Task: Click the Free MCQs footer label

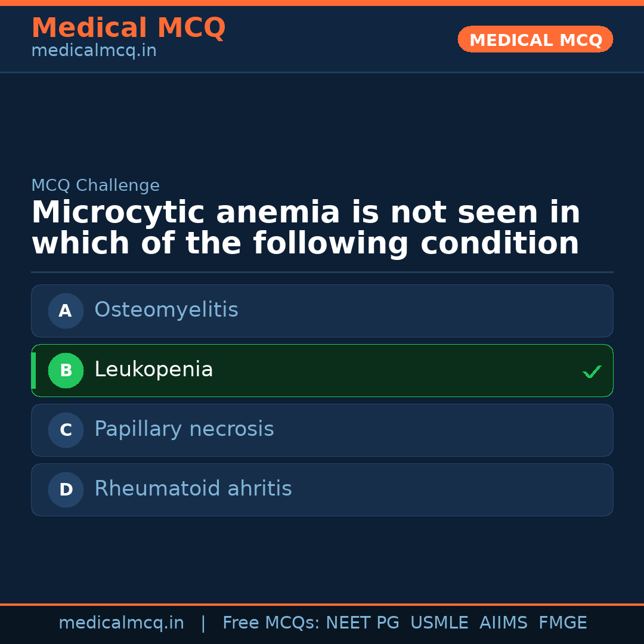Action: 271,623
